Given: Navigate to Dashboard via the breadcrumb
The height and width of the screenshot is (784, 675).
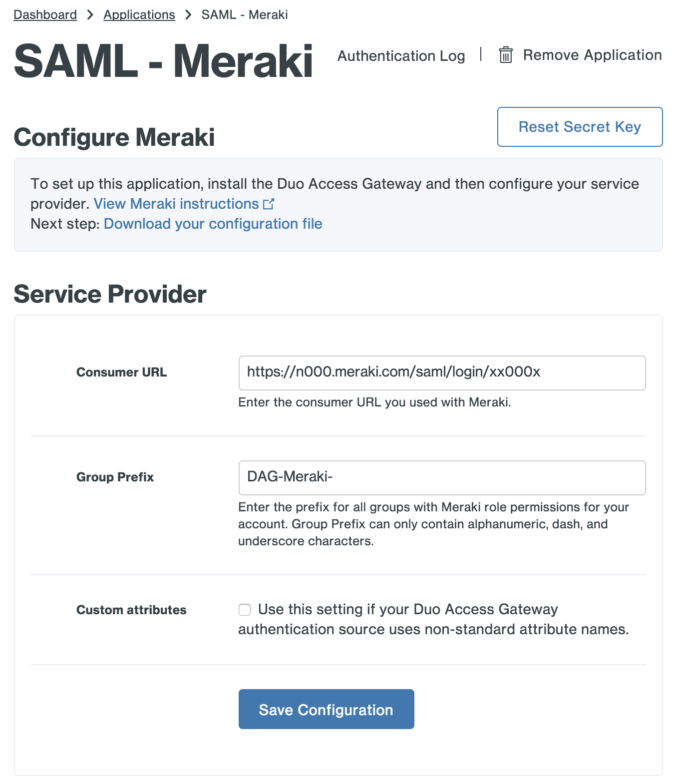Looking at the screenshot, I should 44,14.
